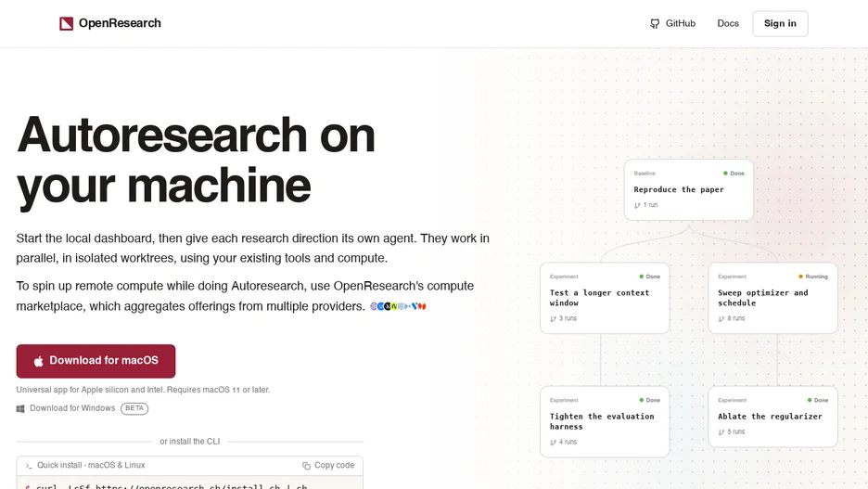
Task: Select Tighten the evaluation harness card
Action: tap(605, 421)
